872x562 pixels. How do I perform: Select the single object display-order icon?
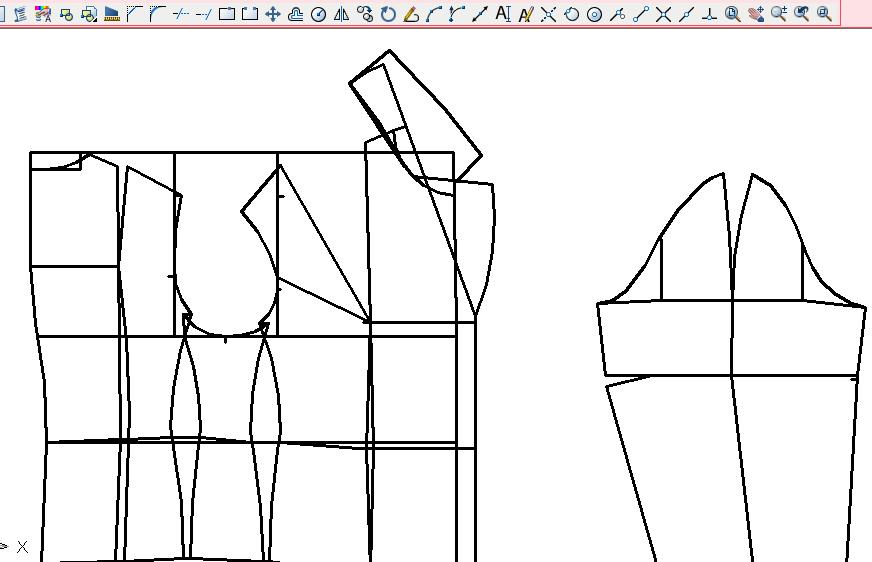click(x=66, y=14)
